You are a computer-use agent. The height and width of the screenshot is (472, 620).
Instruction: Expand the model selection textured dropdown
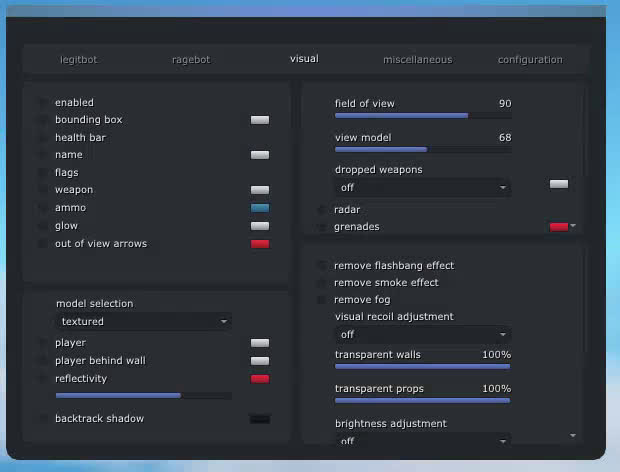[143, 322]
